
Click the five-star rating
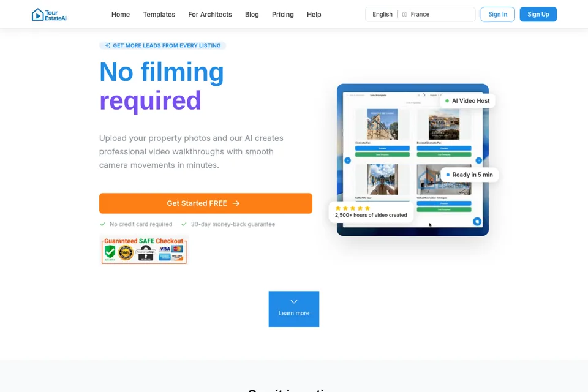pos(353,208)
